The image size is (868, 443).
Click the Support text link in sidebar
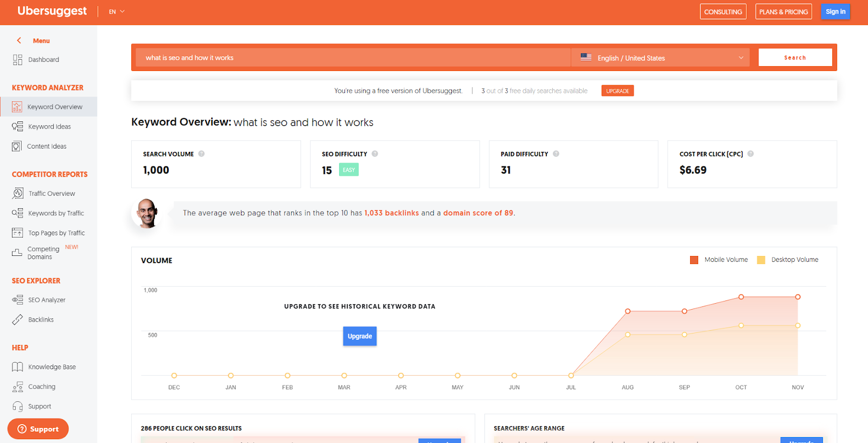tap(40, 406)
